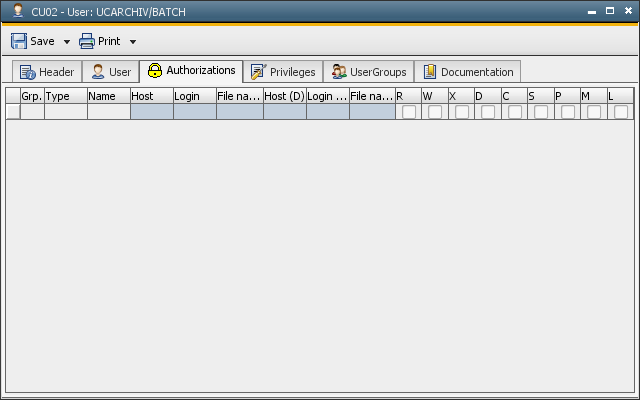Click the Type column header
Image resolution: width=640 pixels, height=400 pixels.
pos(66,96)
